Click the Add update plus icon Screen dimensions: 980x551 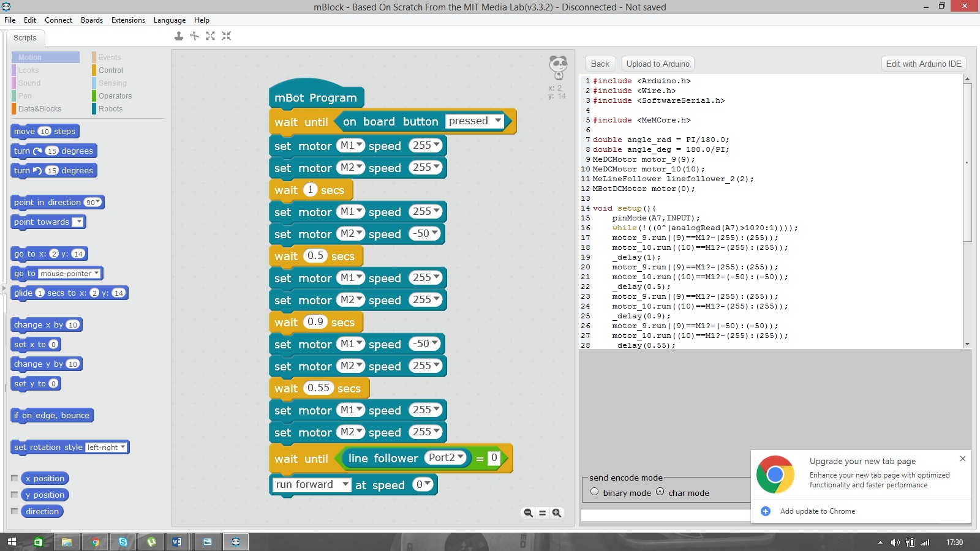766,511
